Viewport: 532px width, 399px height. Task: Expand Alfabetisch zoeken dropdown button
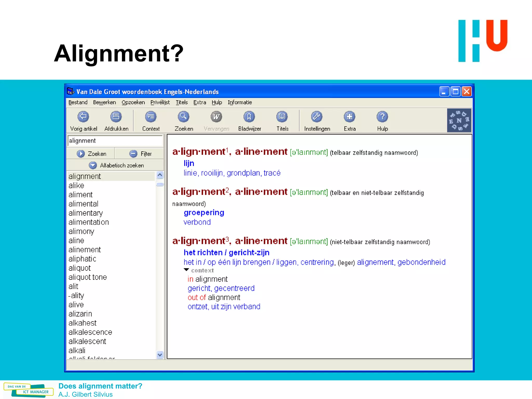116,165
